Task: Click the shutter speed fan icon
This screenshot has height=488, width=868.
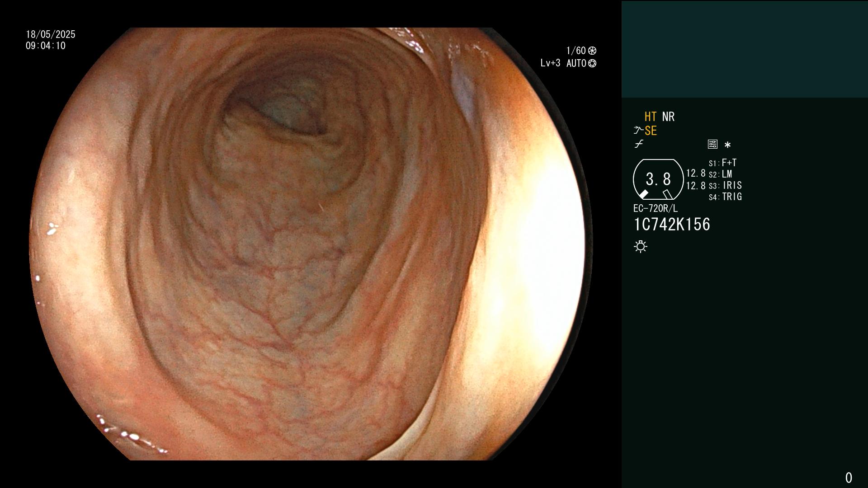Action: [x=592, y=51]
